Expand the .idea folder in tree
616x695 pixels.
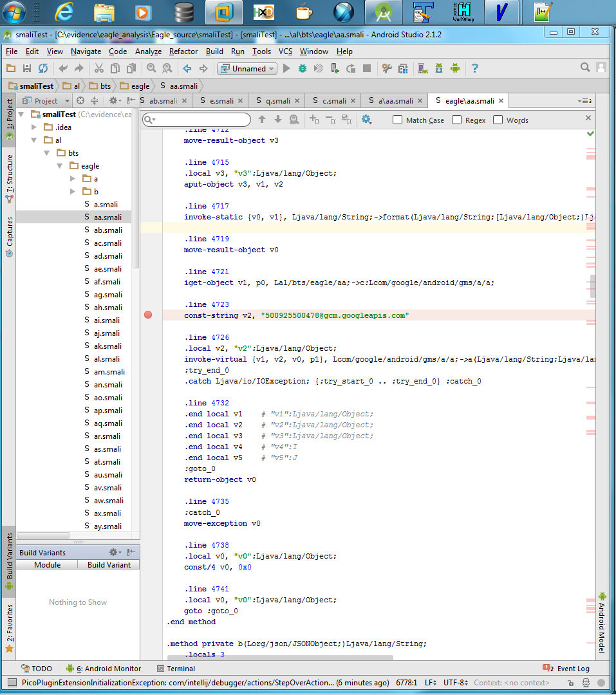[x=34, y=127]
